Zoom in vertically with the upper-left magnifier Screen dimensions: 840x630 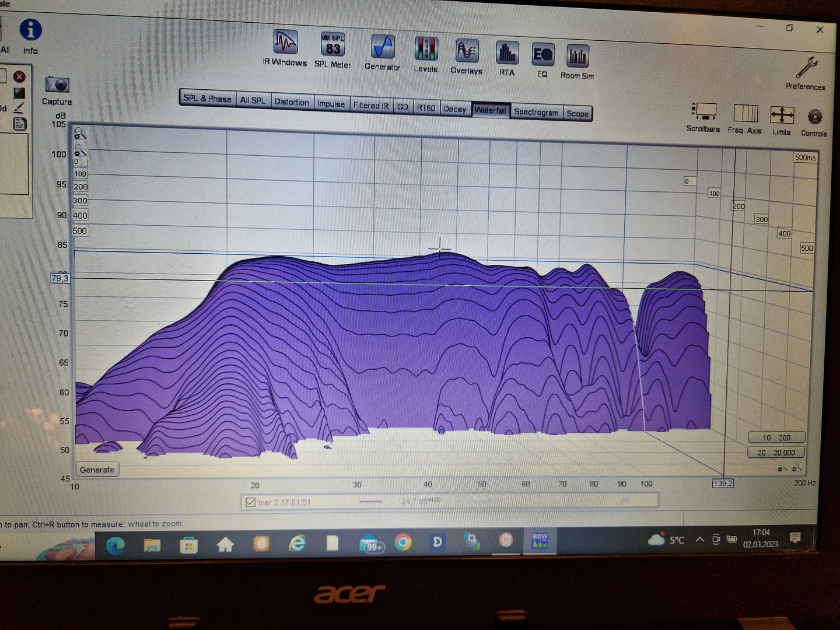tap(80, 134)
